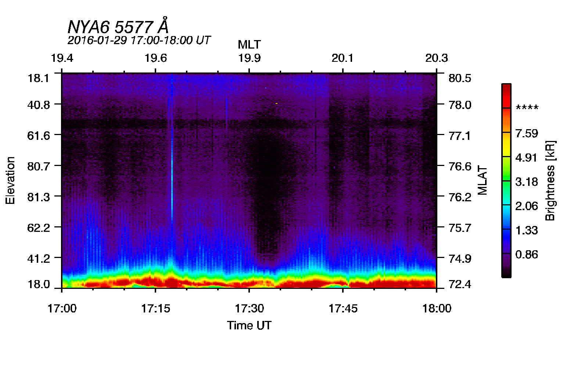Click the 17:30 time axis tick label

(249, 308)
